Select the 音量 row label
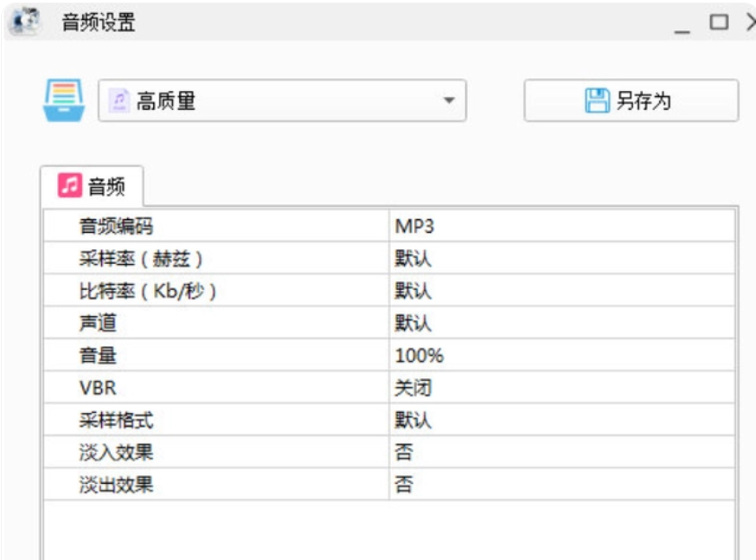The height and width of the screenshot is (560, 756). coord(98,356)
